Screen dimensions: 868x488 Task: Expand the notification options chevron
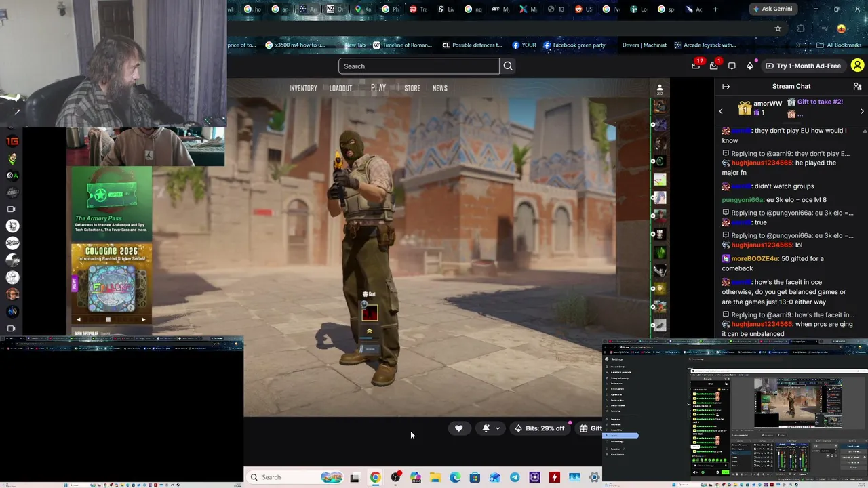click(x=498, y=428)
